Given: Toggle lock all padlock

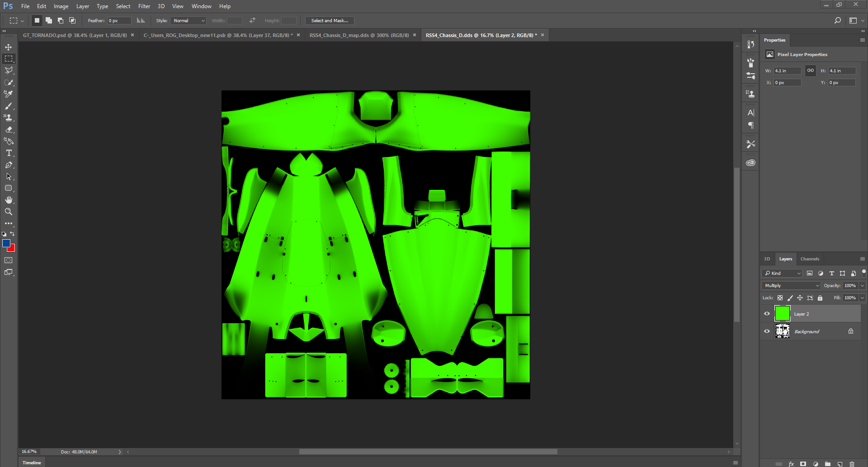Looking at the screenshot, I should [x=820, y=298].
